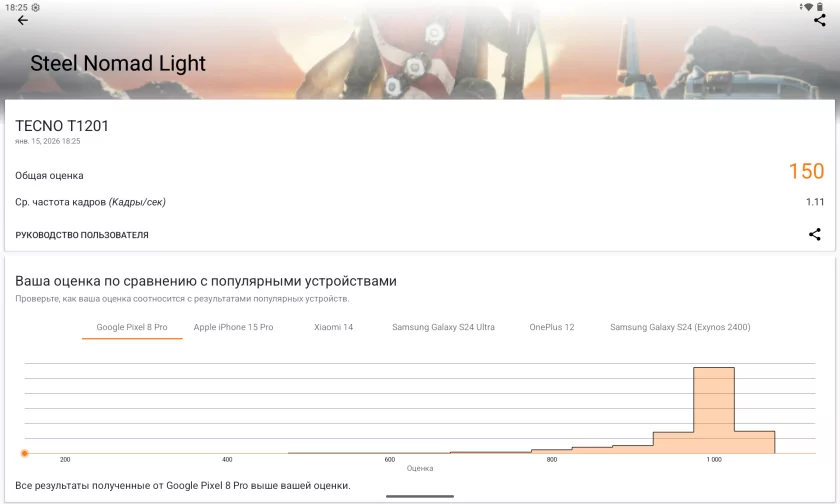Select the Google Pixel 8 Pro tab

(x=132, y=327)
